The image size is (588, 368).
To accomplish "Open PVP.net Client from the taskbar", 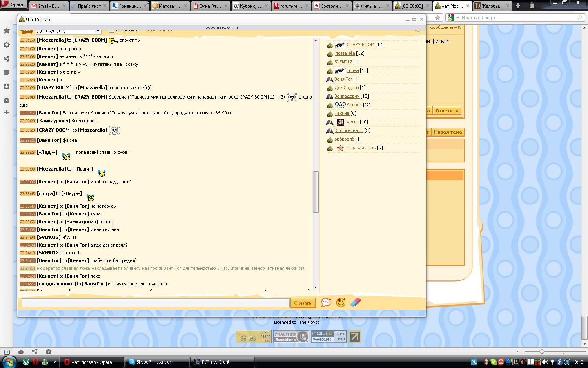I will (x=223, y=362).
